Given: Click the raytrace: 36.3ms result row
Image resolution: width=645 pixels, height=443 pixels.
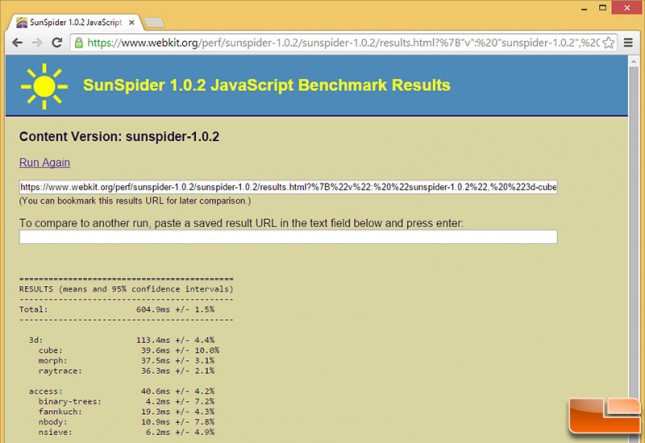Looking at the screenshot, I should click(126, 371).
